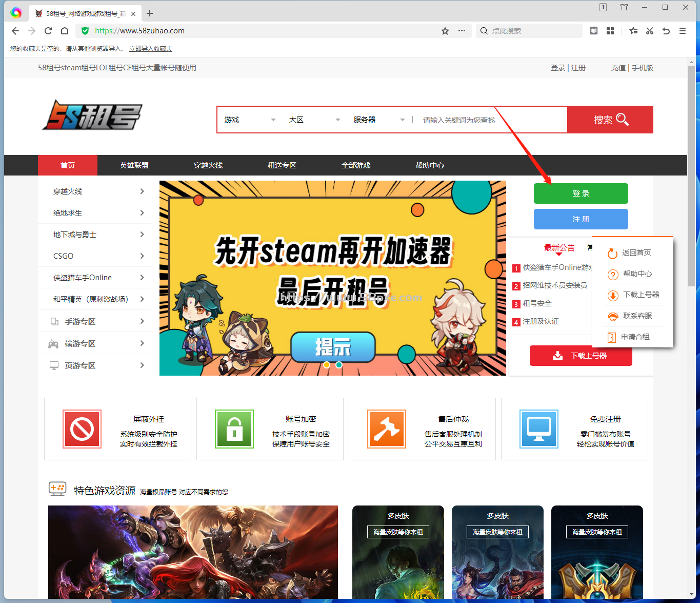This screenshot has width=700, height=603.
Task: Open the address bar ellipsis menu
Action: [462, 31]
